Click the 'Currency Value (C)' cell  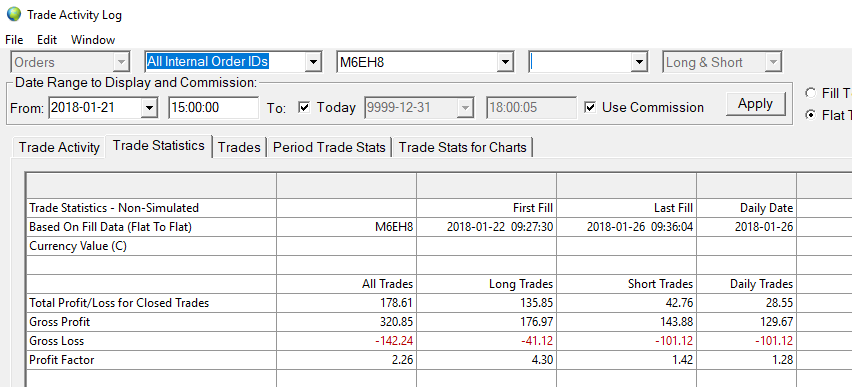[151, 246]
